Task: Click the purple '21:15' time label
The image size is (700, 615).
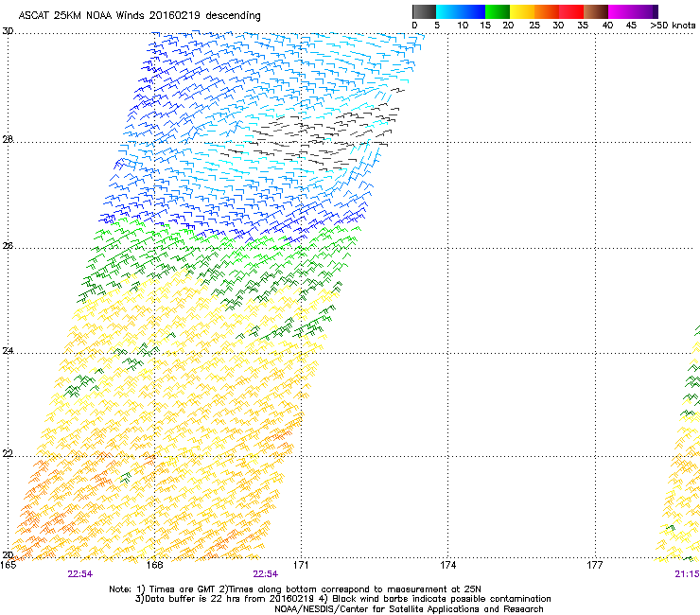Action: coord(687,574)
